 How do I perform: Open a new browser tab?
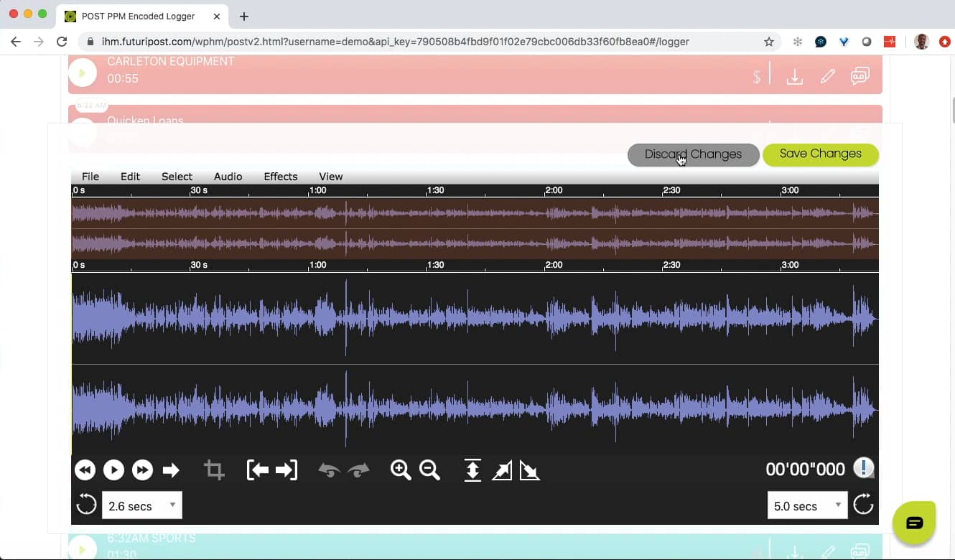(x=244, y=16)
